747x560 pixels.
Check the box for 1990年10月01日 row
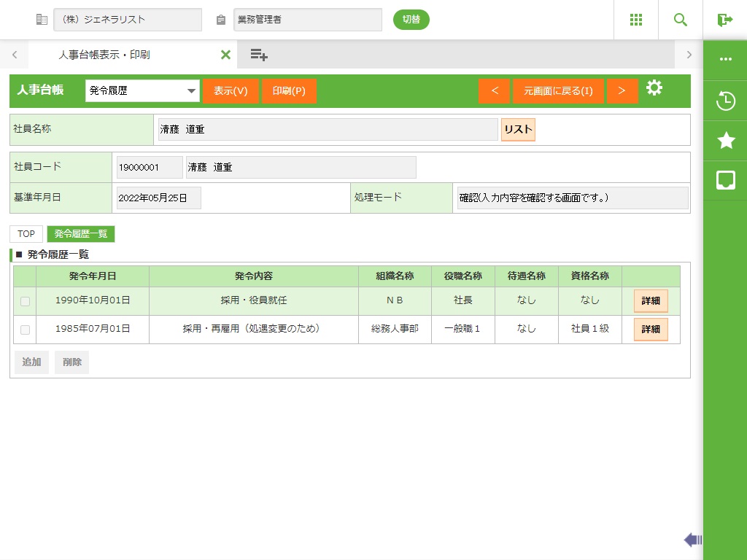(26, 301)
